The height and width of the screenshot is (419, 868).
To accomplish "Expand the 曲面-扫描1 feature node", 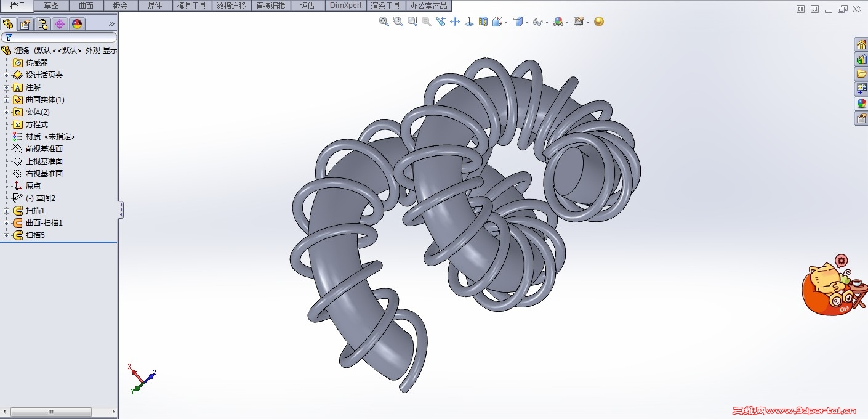I will [x=7, y=223].
